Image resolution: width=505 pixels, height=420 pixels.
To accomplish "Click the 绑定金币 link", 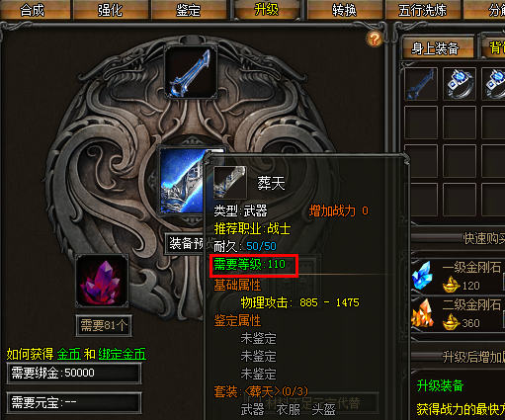I will point(122,354).
